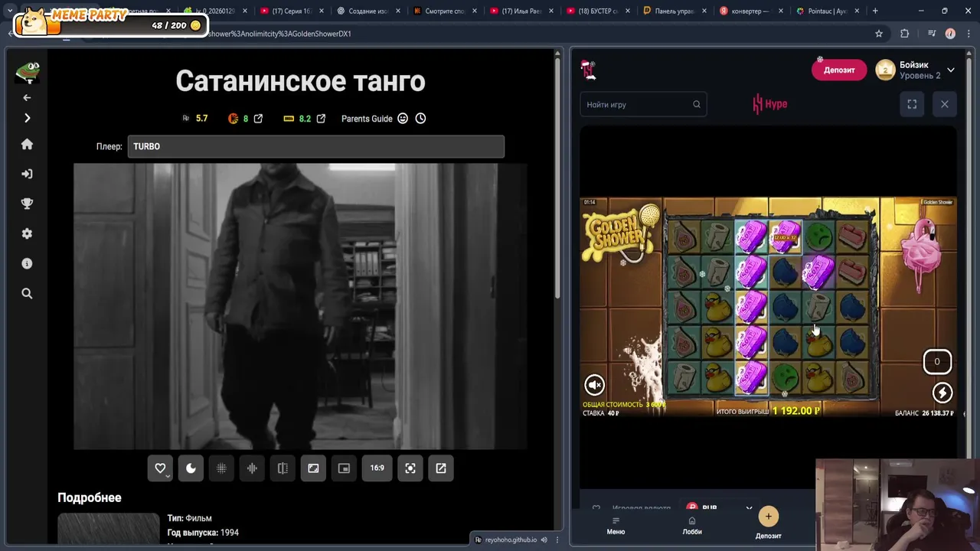Open the browser profile avatar

(950, 34)
